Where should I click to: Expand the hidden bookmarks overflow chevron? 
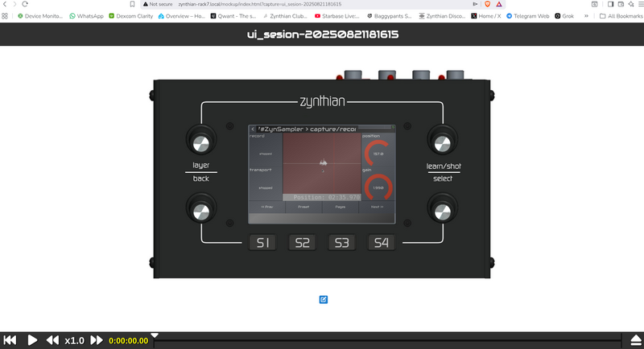(586, 16)
